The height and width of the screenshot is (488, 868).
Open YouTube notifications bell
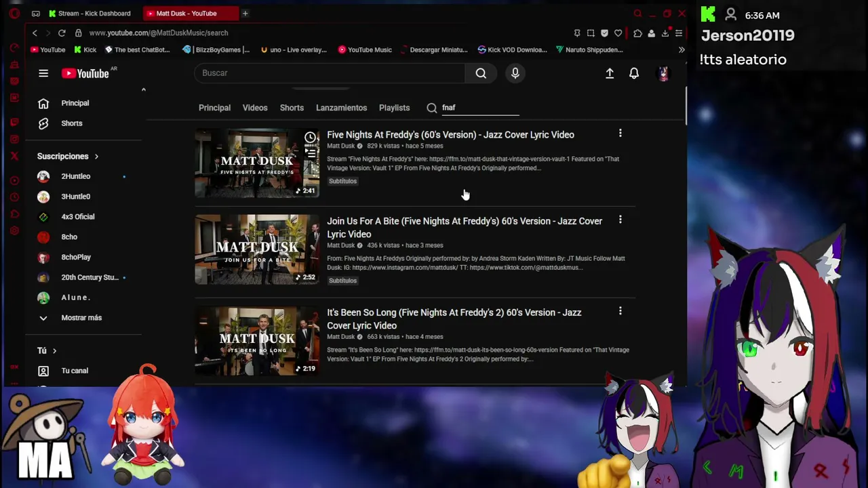634,73
